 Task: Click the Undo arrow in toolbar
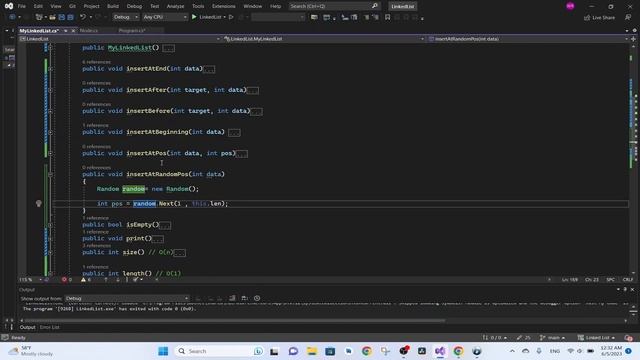(x=83, y=17)
